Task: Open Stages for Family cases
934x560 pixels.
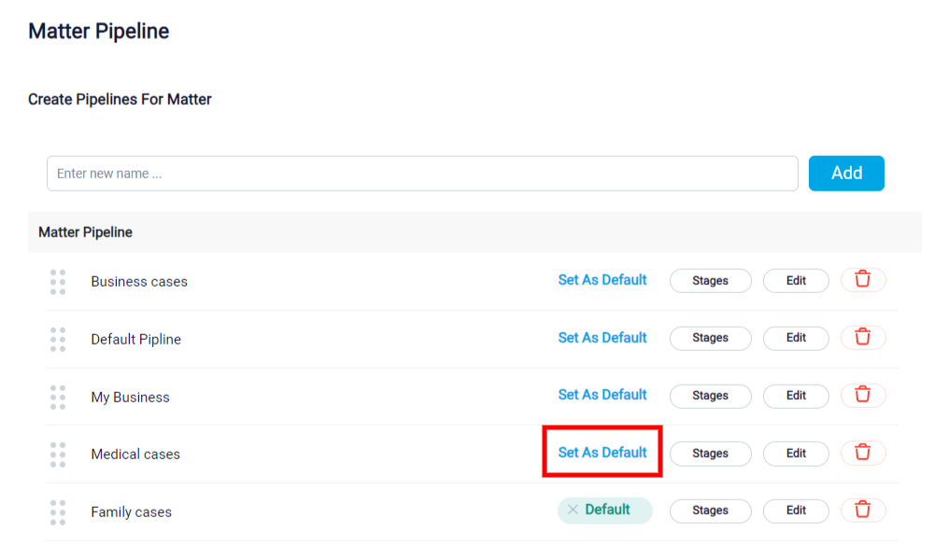Action: (x=710, y=511)
